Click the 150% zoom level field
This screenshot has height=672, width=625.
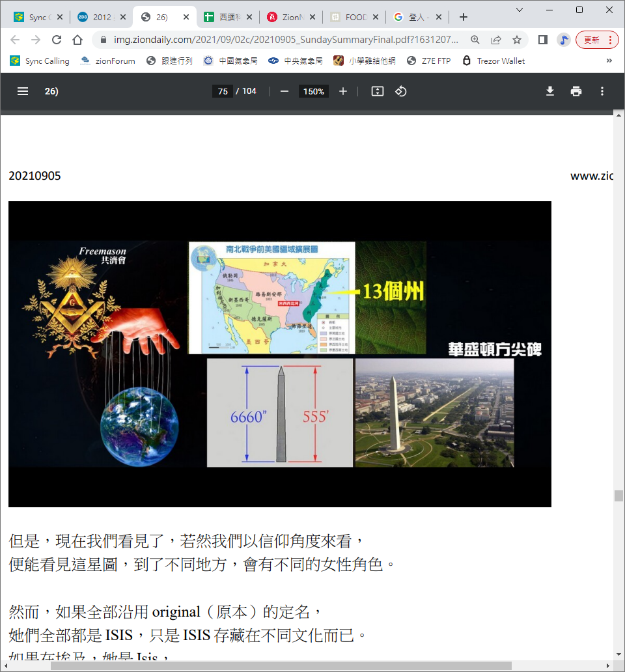[314, 91]
